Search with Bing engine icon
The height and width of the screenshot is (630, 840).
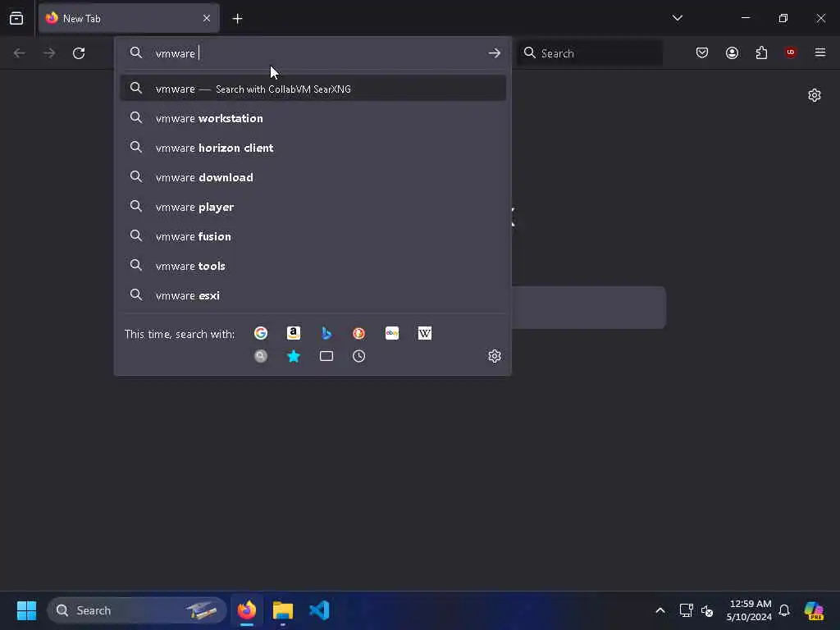(326, 333)
